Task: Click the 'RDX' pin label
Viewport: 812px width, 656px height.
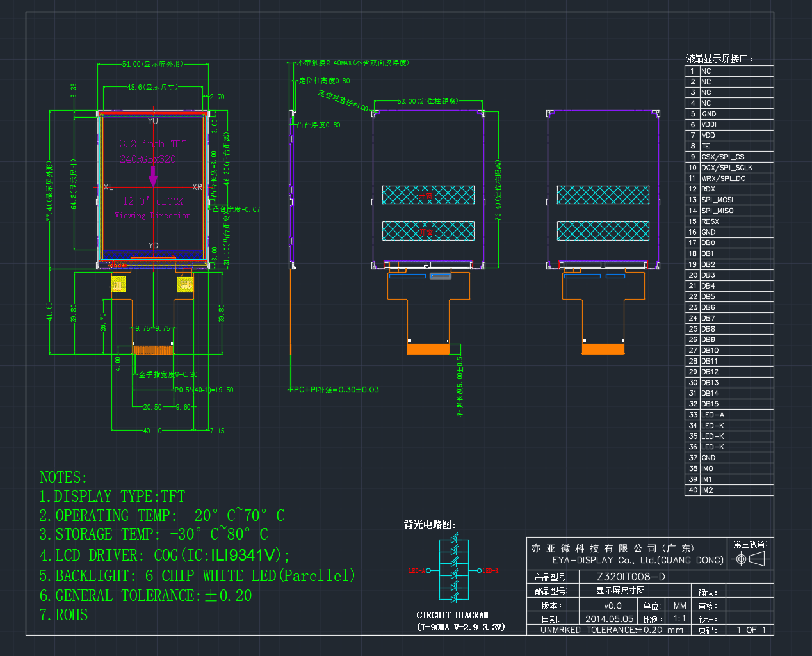Action: point(708,189)
